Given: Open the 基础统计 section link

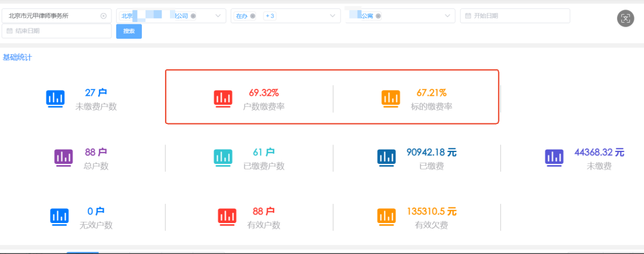Looking at the screenshot, I should [17, 58].
